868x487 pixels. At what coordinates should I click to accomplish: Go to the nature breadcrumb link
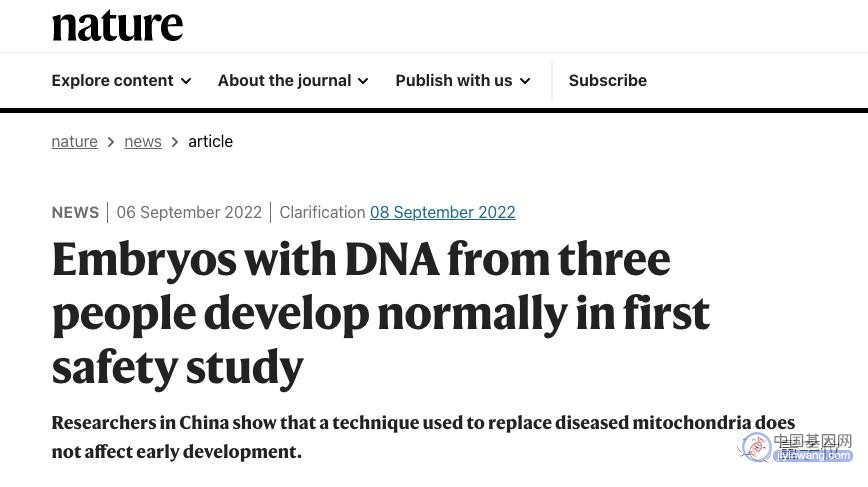[x=74, y=142]
